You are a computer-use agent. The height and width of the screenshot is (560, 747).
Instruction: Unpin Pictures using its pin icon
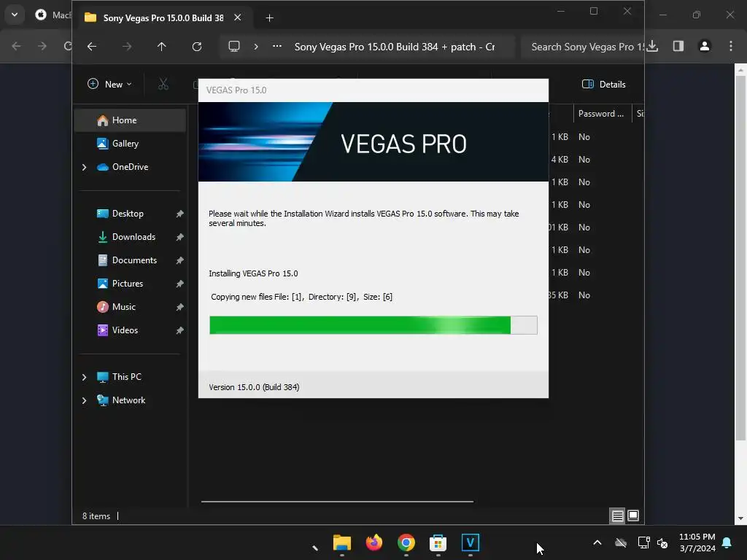point(179,284)
